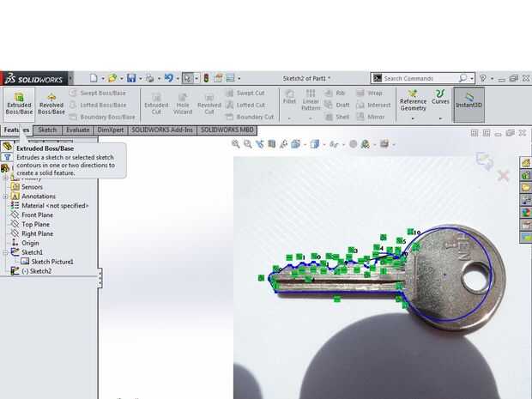Image resolution: width=532 pixels, height=399 pixels.
Task: Click the Curves tool
Action: (440, 97)
